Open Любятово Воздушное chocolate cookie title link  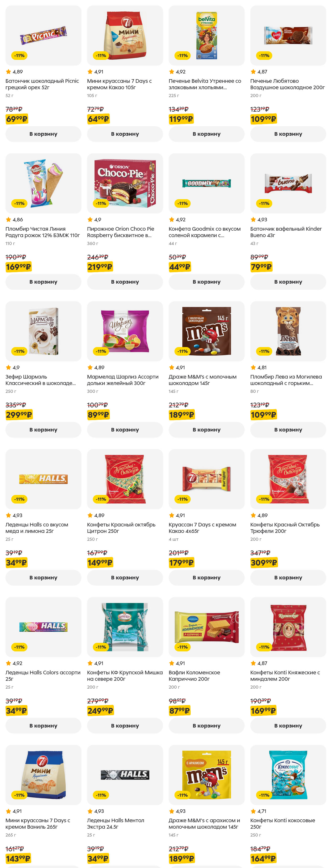point(287,84)
